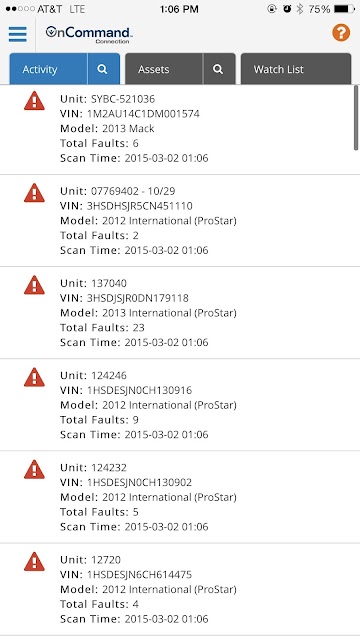Tap the Assets tab search magnifier
The width and height of the screenshot is (360, 640).
[218, 69]
